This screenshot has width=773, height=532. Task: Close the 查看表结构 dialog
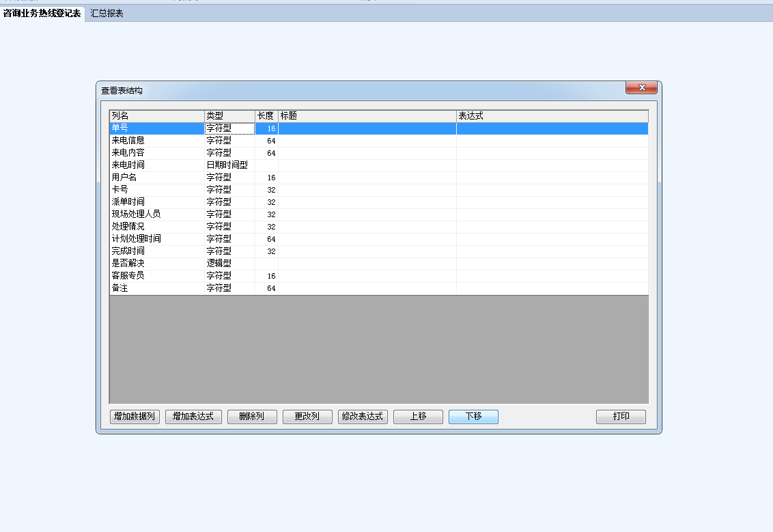click(x=641, y=88)
